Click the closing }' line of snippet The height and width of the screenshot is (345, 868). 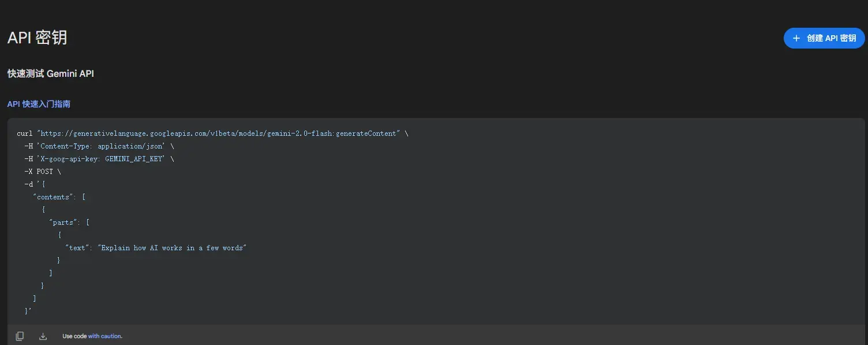(x=28, y=311)
